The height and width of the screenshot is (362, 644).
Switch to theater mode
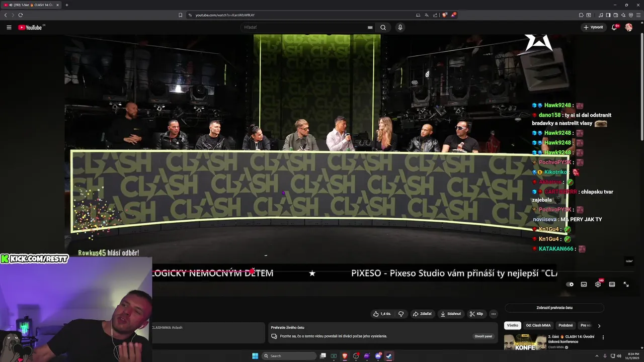coord(612,284)
